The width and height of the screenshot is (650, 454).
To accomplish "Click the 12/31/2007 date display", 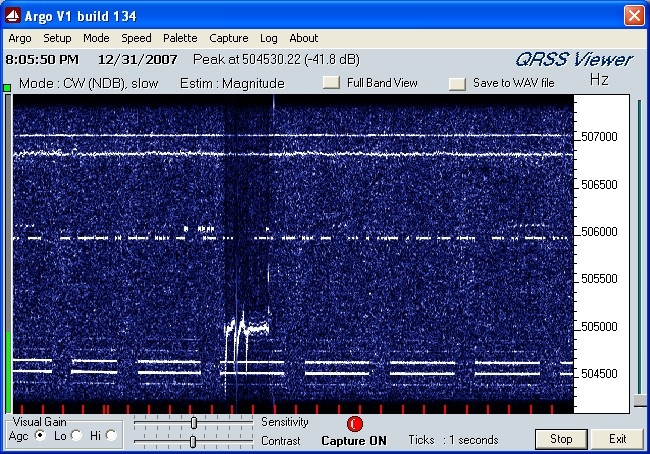I will pyautogui.click(x=138, y=60).
